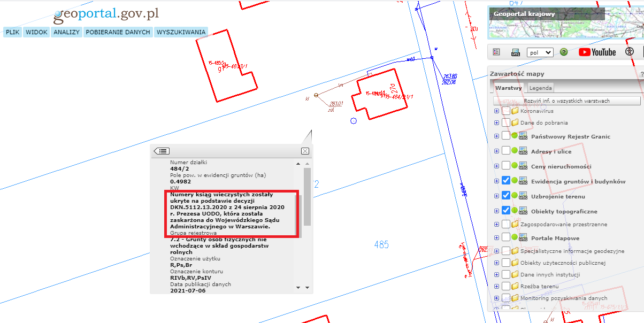Close the parcel information popup
Image resolution: width=644 pixels, height=323 pixels.
[x=305, y=151]
